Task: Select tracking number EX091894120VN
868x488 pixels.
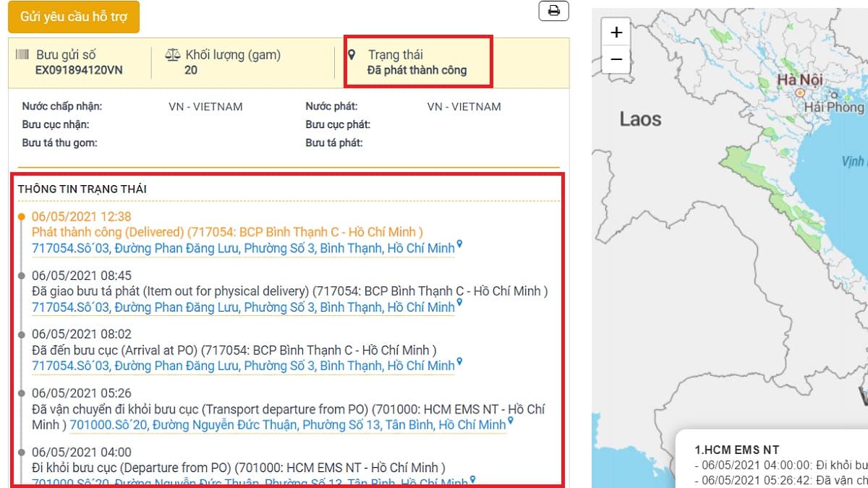Action: 79,70
